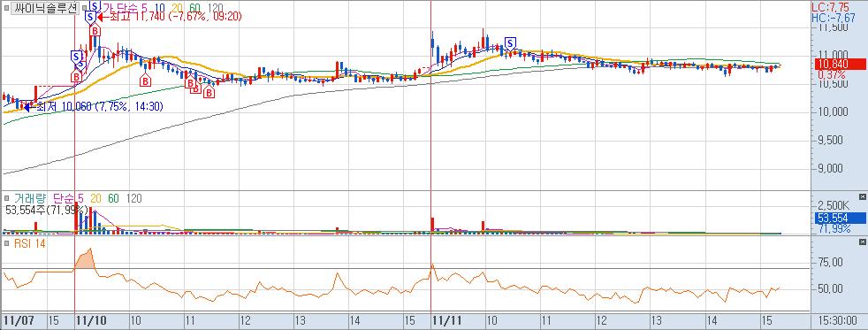Close the RSI 14 panel
This screenshot has height=330, width=868.
pyautogui.click(x=862, y=242)
